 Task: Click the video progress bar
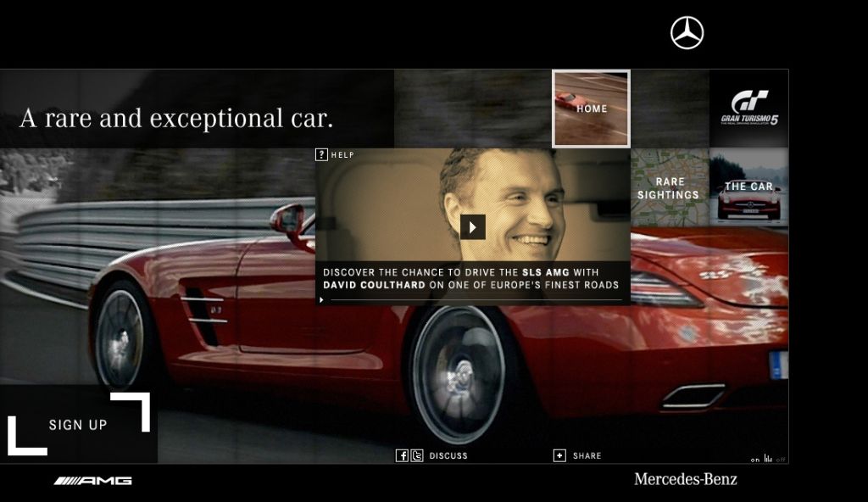[x=475, y=300]
